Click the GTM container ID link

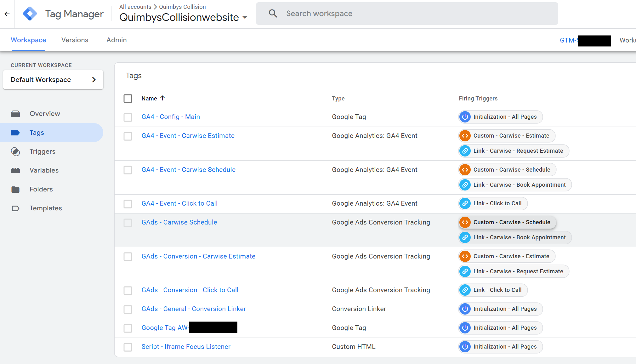[585, 40]
